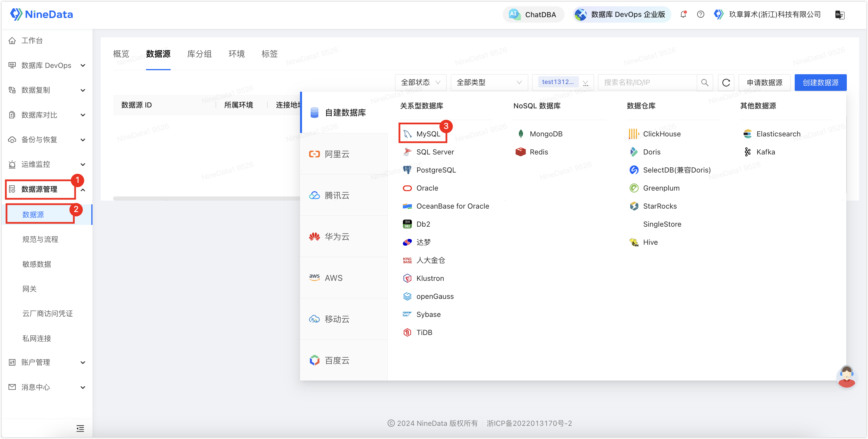The height and width of the screenshot is (439, 868).
Task: Select 百度云 category
Action: pos(344,360)
